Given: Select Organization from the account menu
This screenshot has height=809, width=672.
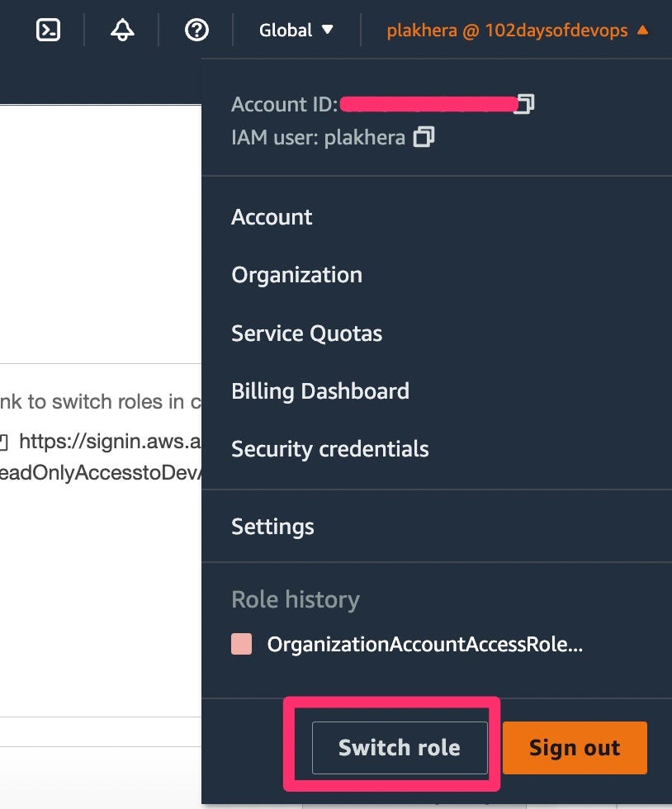Looking at the screenshot, I should point(296,275).
